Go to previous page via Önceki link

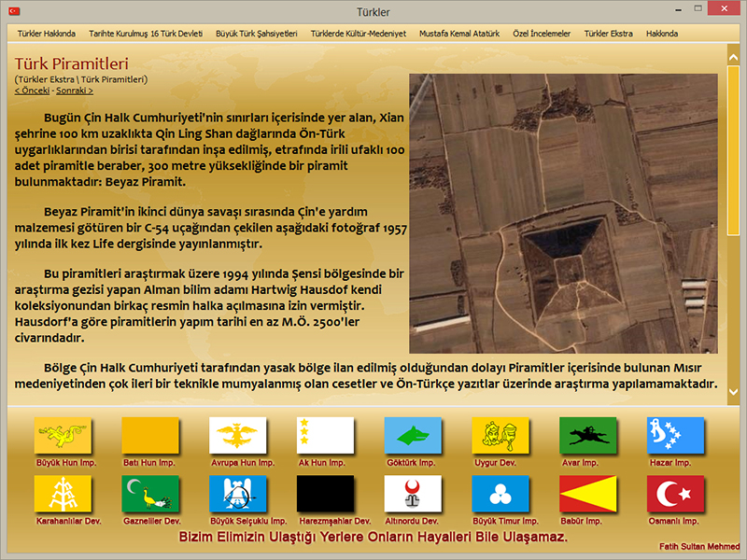(x=32, y=91)
